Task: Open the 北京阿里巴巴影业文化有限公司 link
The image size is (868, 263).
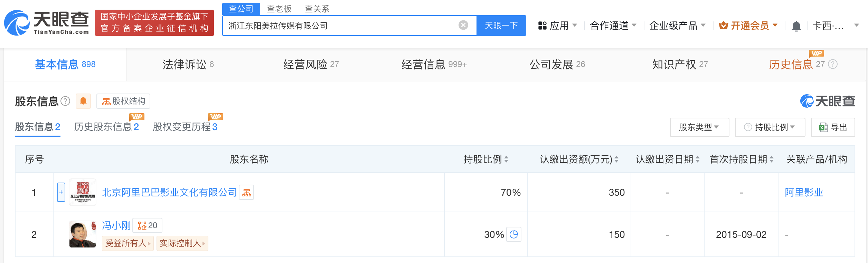Action: pyautogui.click(x=169, y=192)
